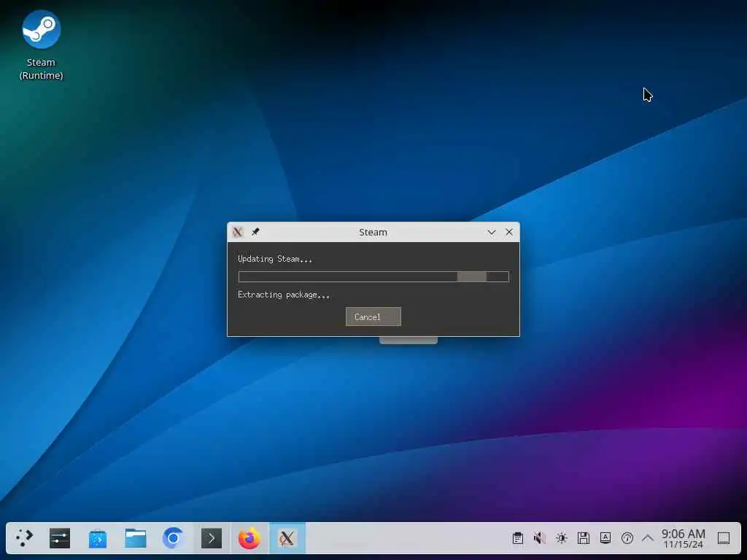Open the Dolphin file manager

(136, 538)
